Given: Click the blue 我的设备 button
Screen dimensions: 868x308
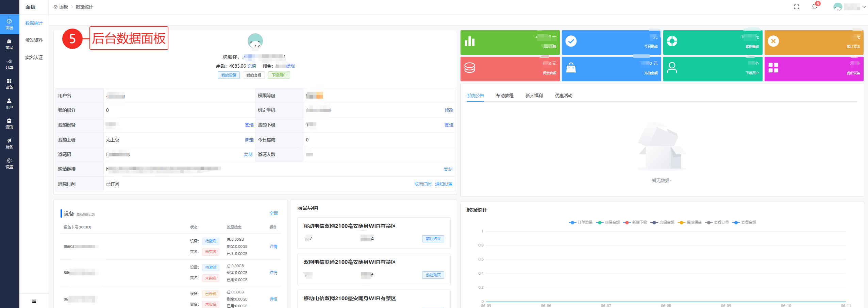Looking at the screenshot, I should pos(229,75).
